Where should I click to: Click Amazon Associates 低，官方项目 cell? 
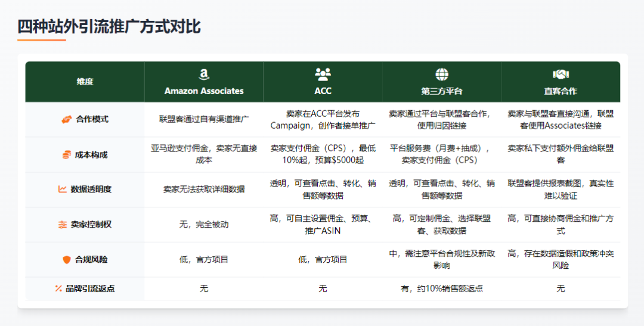(x=204, y=259)
